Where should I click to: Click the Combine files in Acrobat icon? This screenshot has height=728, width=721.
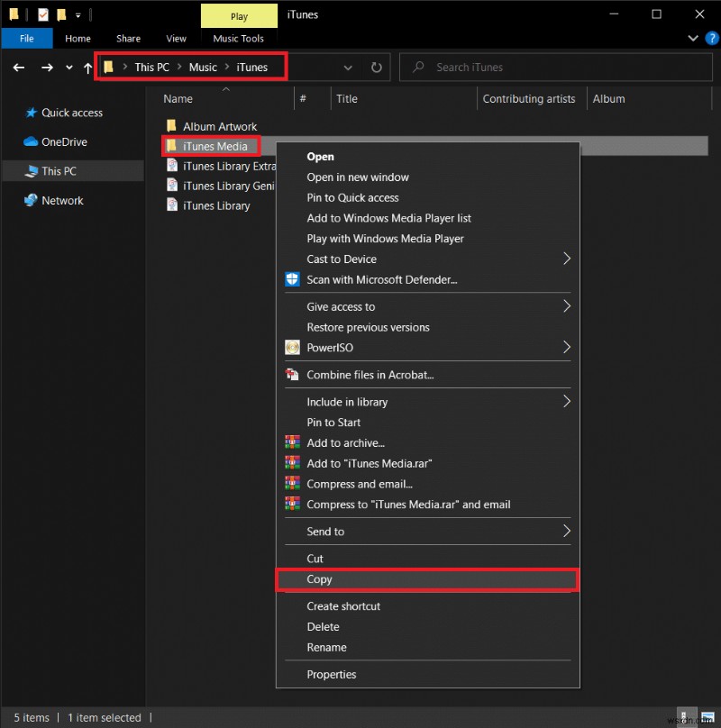point(292,375)
